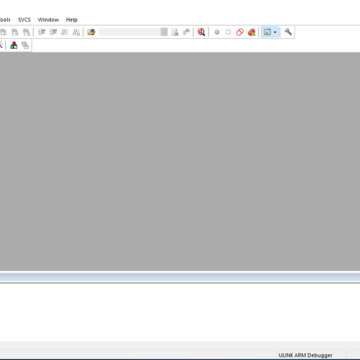360x360 pixels.
Task: Go to the next bookmark
Action: click(x=15, y=32)
